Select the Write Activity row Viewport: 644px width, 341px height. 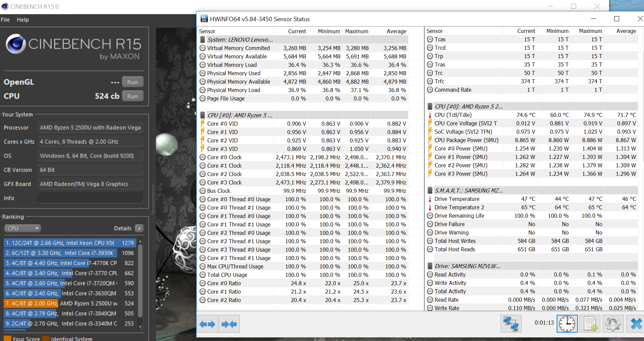point(532,283)
